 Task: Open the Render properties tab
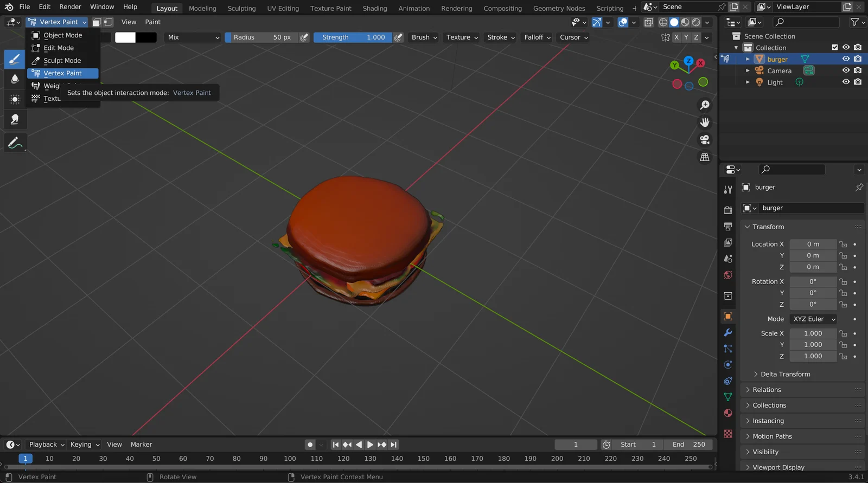728,210
